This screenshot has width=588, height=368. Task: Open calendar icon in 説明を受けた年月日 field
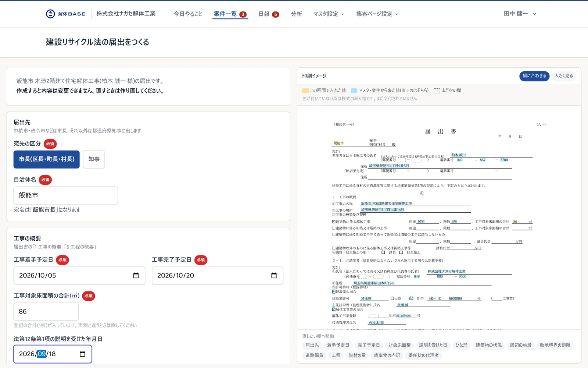click(x=82, y=354)
